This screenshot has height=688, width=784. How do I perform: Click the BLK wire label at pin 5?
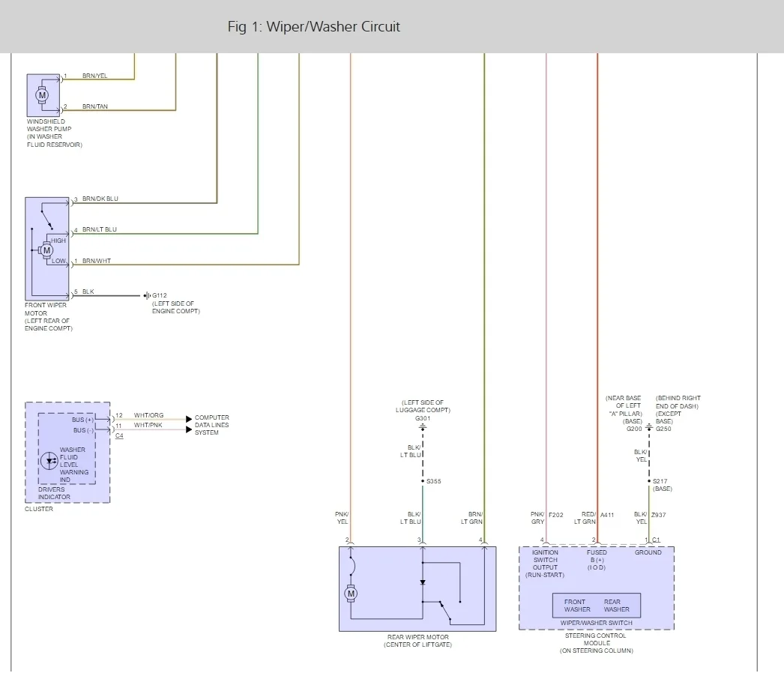tap(88, 292)
